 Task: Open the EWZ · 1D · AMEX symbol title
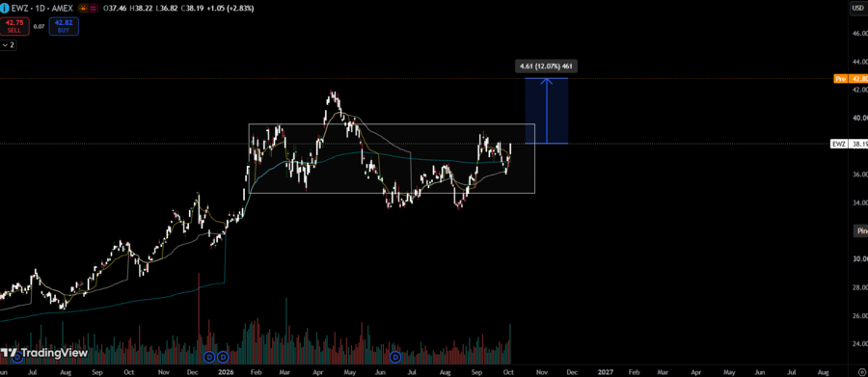[x=42, y=9]
